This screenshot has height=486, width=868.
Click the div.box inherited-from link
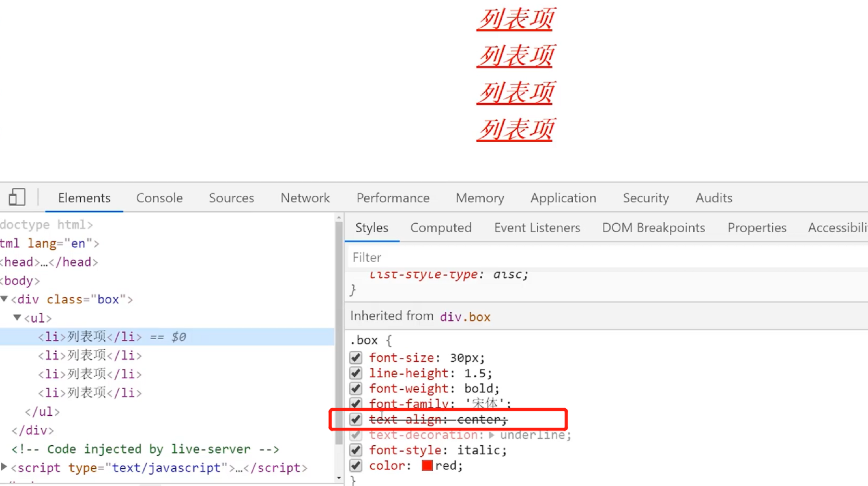pos(465,317)
